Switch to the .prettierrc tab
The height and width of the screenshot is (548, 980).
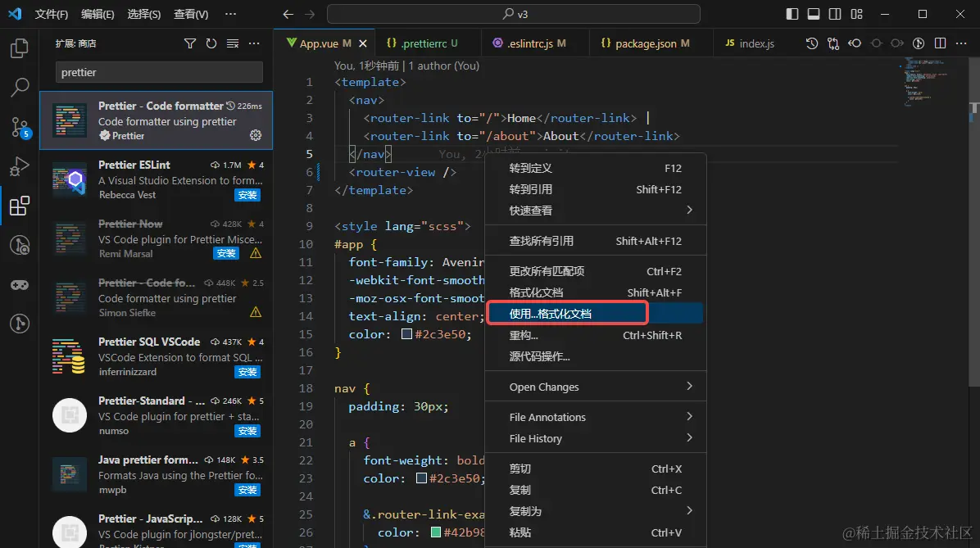coord(429,43)
